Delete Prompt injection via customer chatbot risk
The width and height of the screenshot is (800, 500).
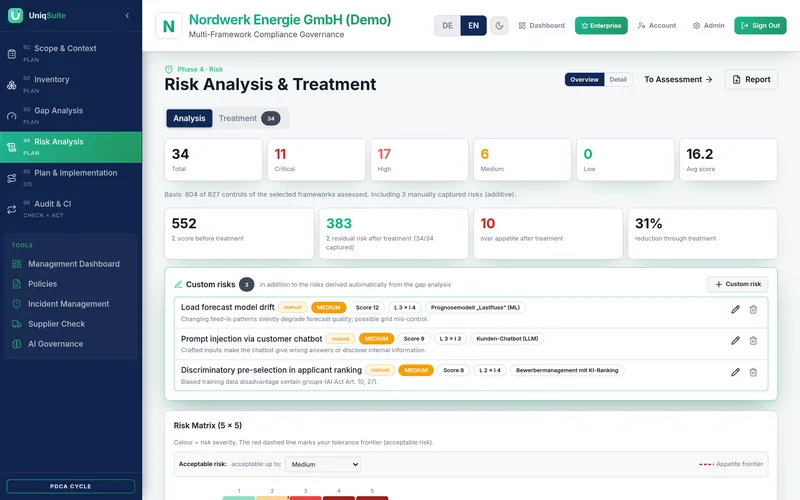tap(753, 341)
